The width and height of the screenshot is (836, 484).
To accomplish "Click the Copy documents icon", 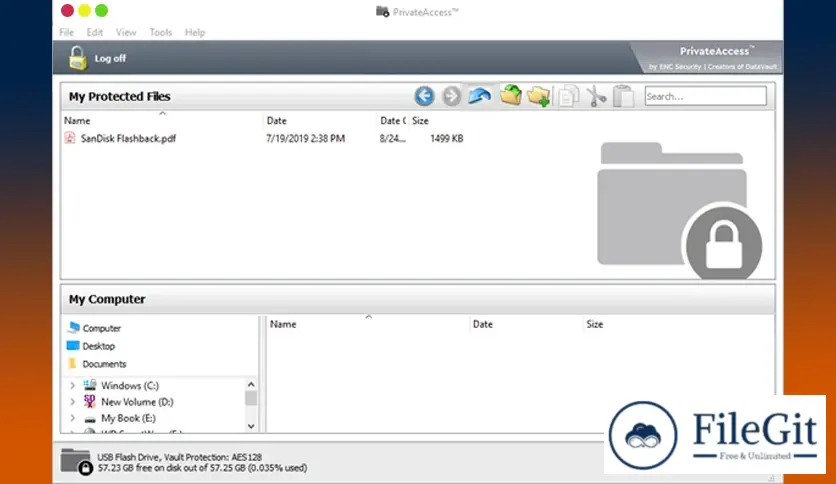I will pos(568,96).
